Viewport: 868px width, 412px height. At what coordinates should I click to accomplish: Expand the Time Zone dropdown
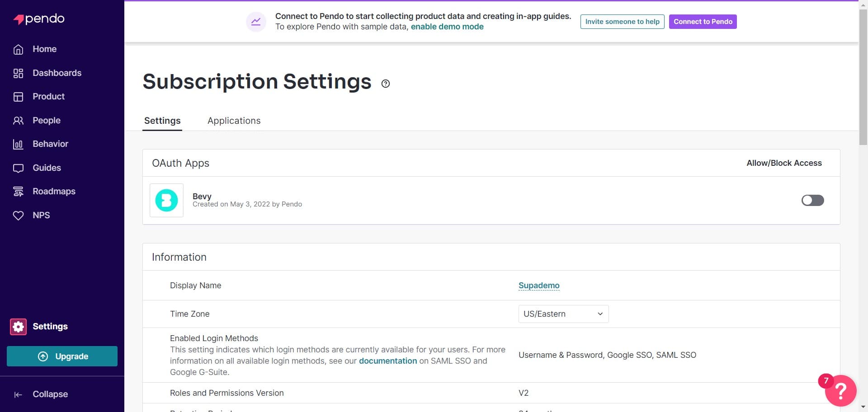(x=563, y=314)
